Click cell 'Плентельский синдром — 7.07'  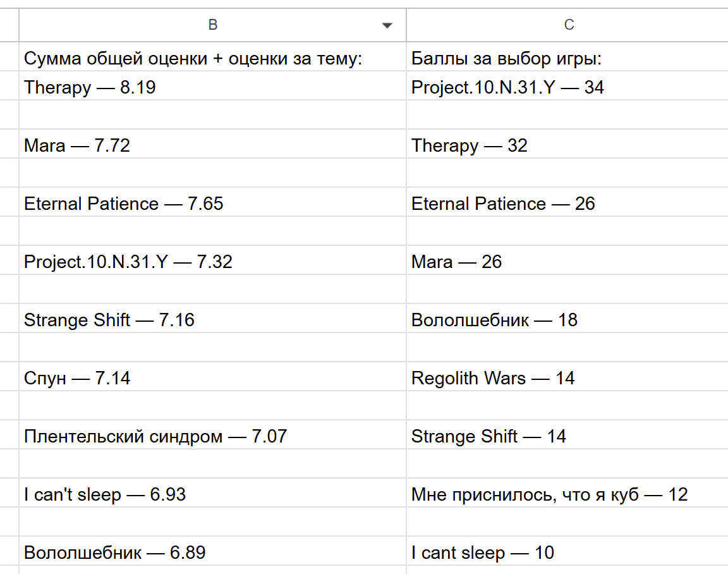click(212, 435)
